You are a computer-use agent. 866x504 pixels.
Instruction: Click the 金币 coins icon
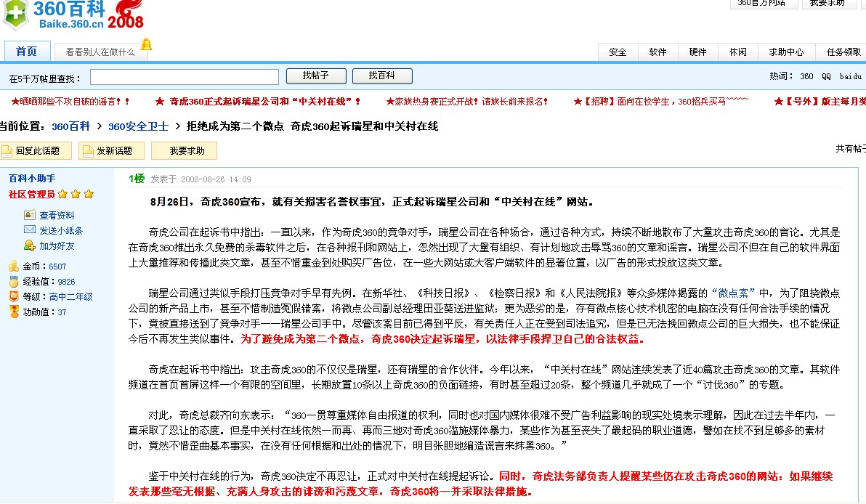coord(14,266)
